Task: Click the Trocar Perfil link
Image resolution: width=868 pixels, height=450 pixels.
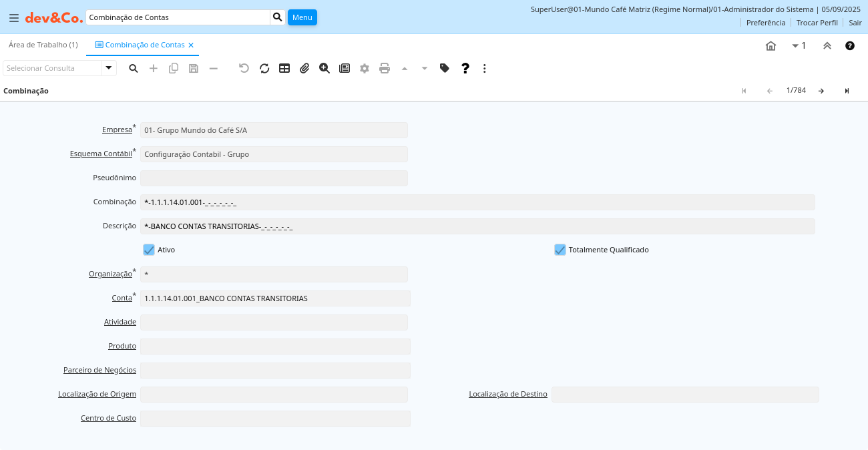Action: 817,22
